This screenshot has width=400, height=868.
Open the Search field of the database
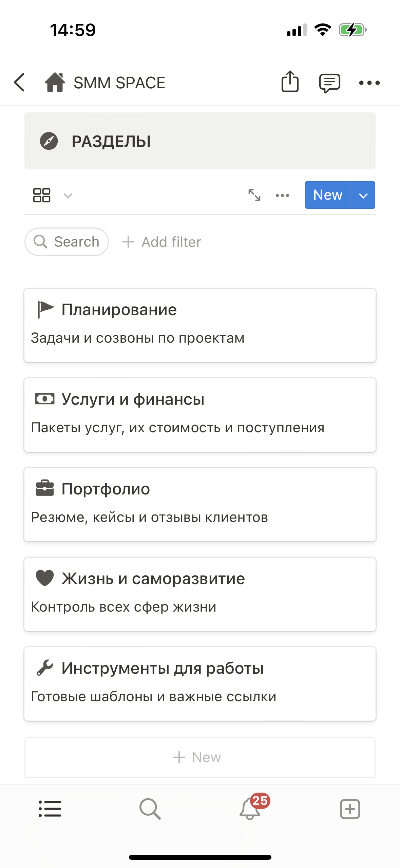(x=66, y=242)
